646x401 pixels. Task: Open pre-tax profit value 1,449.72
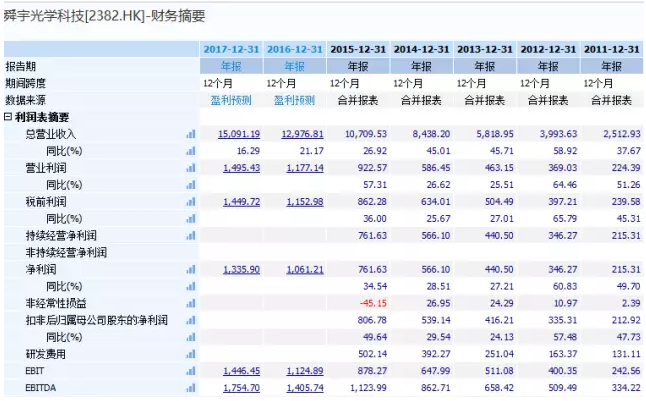241,202
